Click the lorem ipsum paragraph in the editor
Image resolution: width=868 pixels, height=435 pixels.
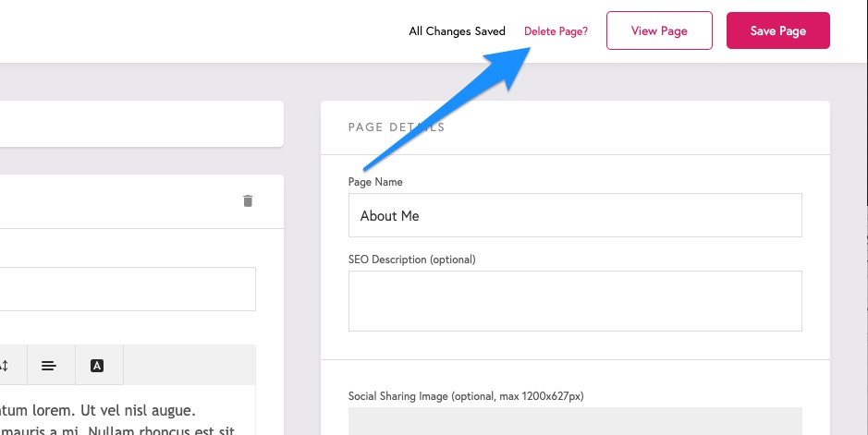[117, 420]
